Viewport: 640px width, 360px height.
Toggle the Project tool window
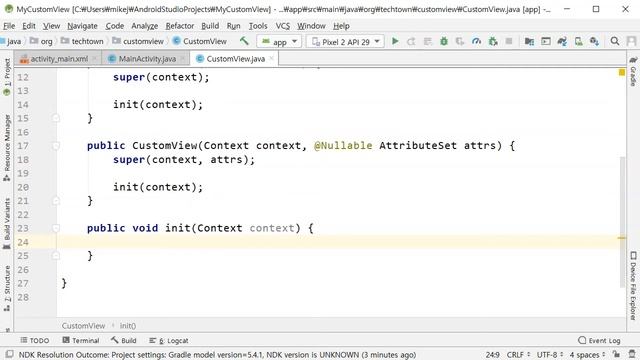(x=7, y=77)
